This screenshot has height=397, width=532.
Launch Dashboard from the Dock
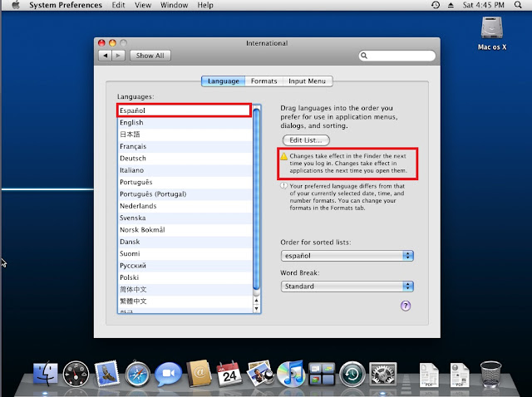tap(76, 374)
